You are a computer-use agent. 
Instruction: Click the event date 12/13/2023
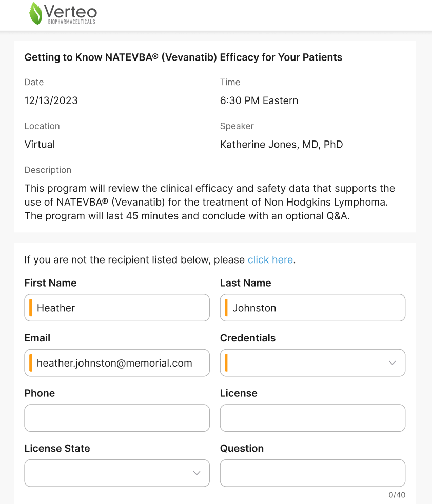(x=51, y=100)
